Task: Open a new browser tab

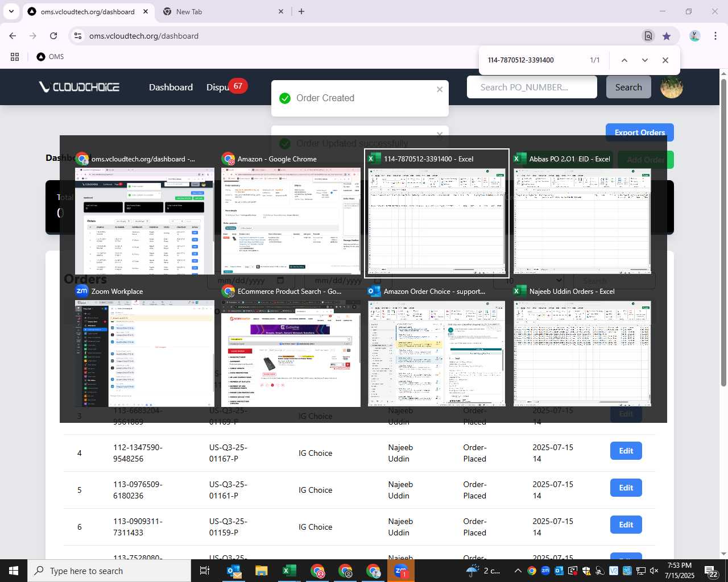Action: coord(301,11)
